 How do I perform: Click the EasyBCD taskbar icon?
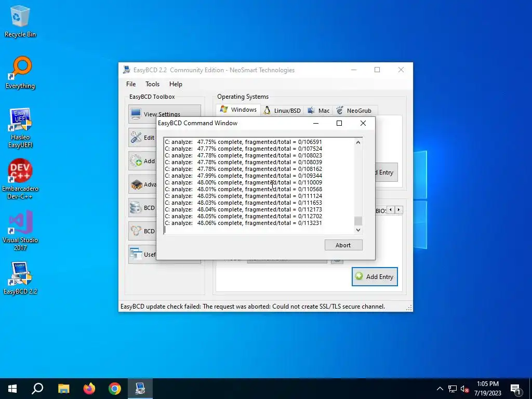tap(140, 389)
